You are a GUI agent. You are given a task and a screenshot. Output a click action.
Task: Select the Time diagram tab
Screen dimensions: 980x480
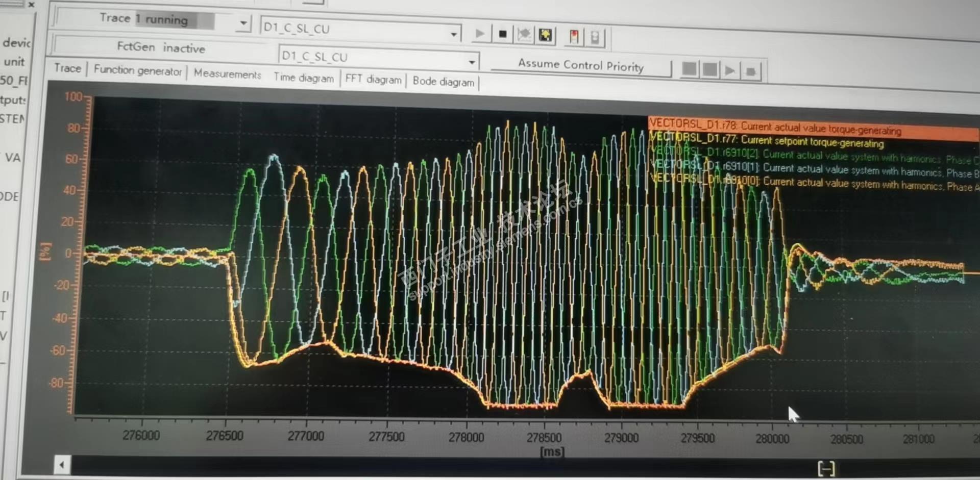304,77
